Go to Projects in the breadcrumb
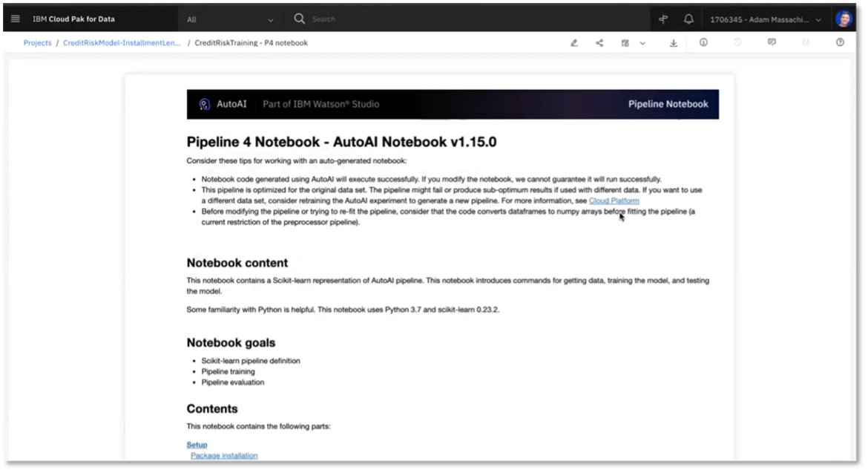This screenshot has height=473, width=868. click(x=37, y=43)
